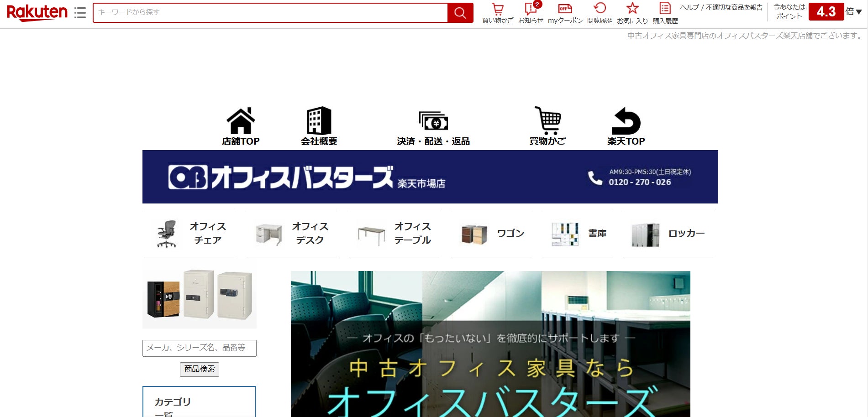Select ロッカー category
The width and height of the screenshot is (868, 417).
click(668, 234)
